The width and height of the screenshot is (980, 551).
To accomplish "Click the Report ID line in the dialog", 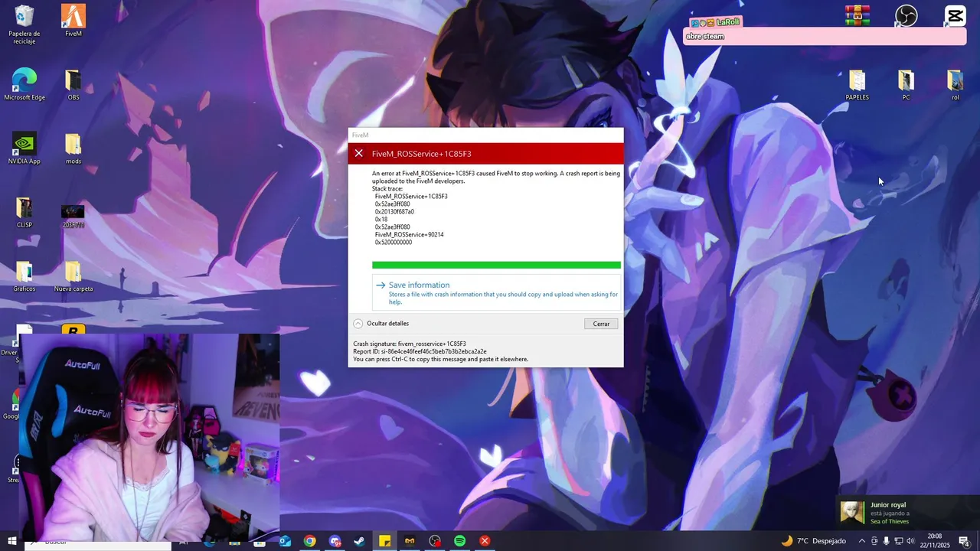I will pos(420,351).
